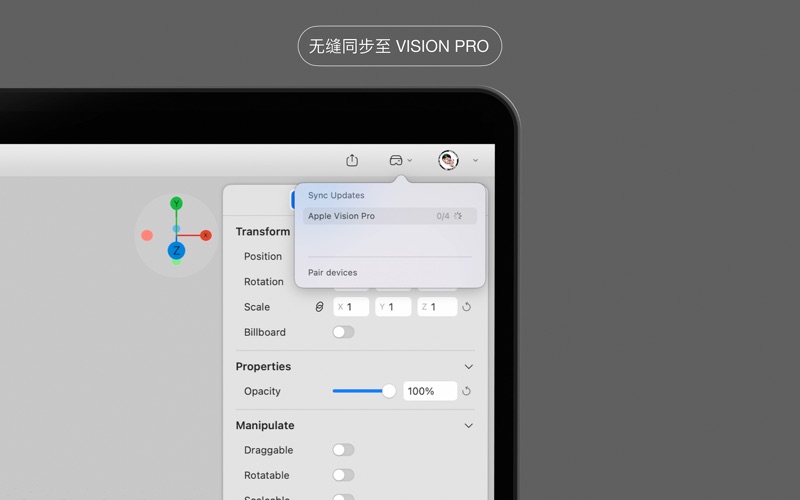Image resolution: width=800 pixels, height=500 pixels.
Task: Click the Sync Updates header
Action: [336, 195]
